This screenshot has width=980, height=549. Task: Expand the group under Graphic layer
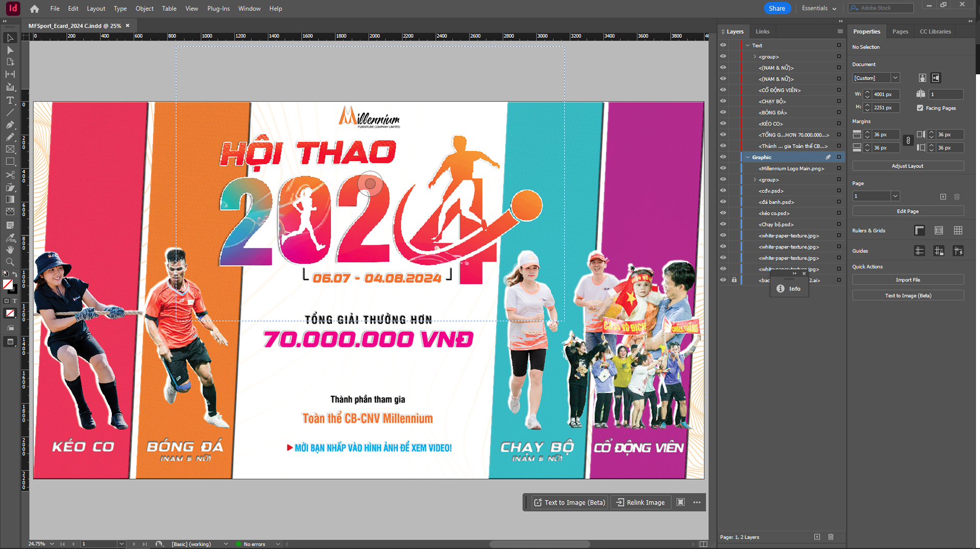755,180
